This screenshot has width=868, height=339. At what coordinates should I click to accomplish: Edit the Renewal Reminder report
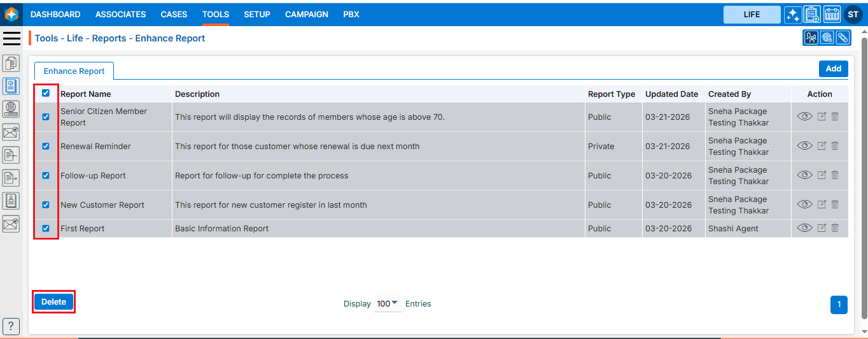coord(822,146)
